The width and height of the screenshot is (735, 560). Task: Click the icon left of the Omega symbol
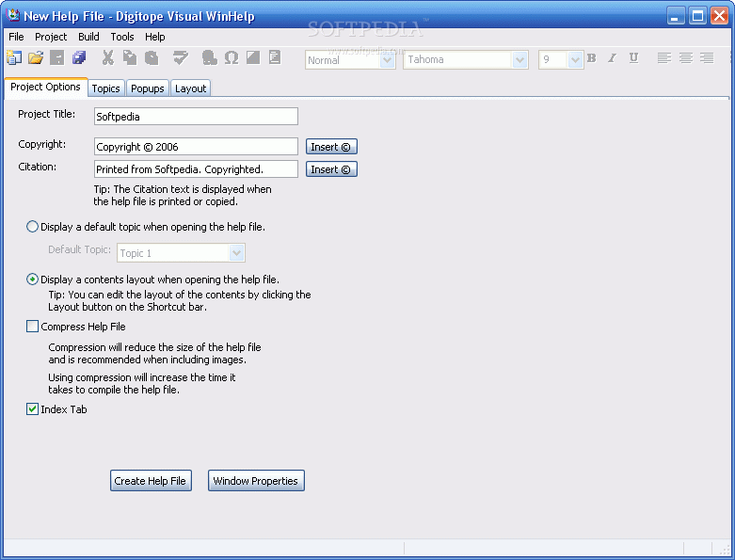click(209, 57)
